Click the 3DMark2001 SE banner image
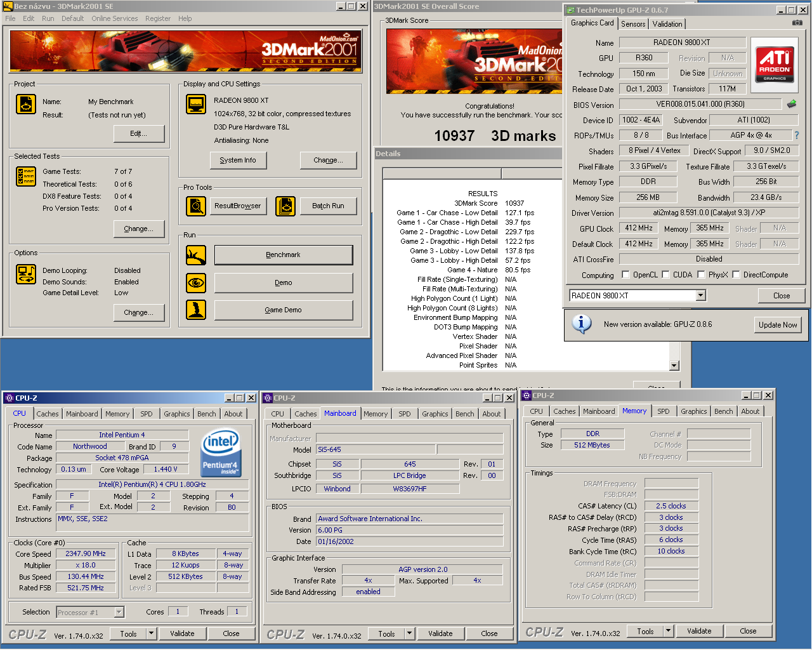Image resolution: width=812 pixels, height=650 pixels. point(186,51)
